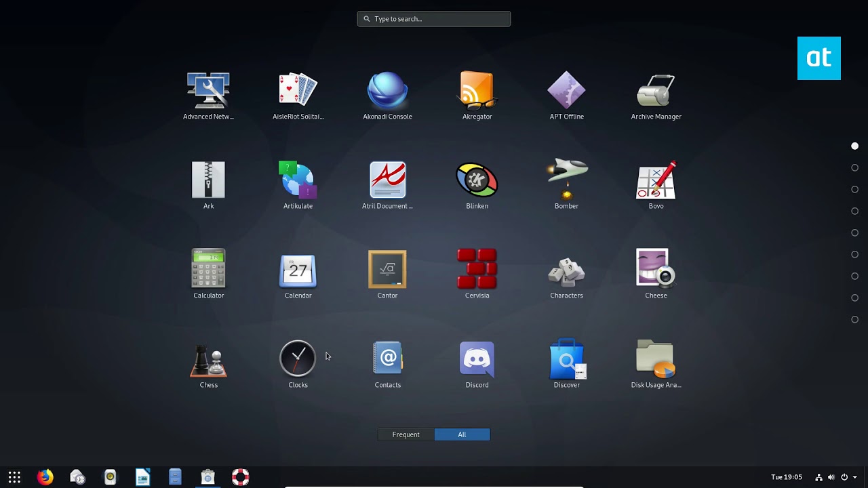
Task: Click the Type to search field
Action: click(434, 19)
